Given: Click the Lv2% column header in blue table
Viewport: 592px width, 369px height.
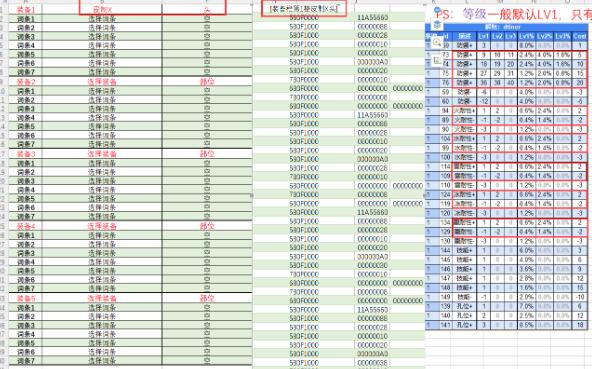Looking at the screenshot, I should tap(544, 36).
